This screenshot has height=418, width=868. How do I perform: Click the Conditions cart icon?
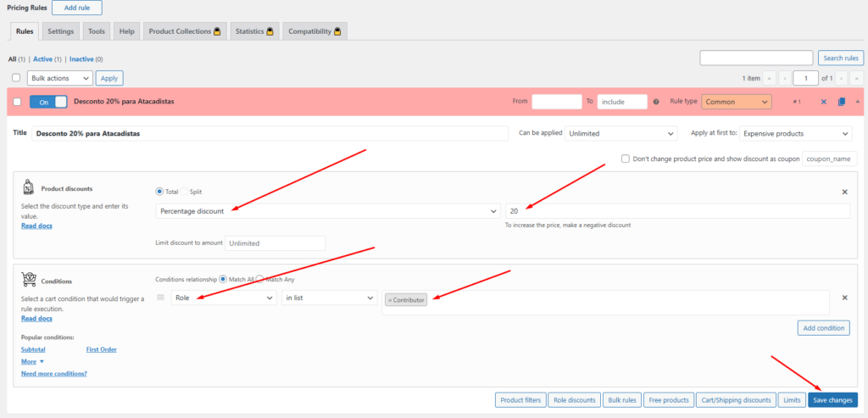click(x=29, y=280)
